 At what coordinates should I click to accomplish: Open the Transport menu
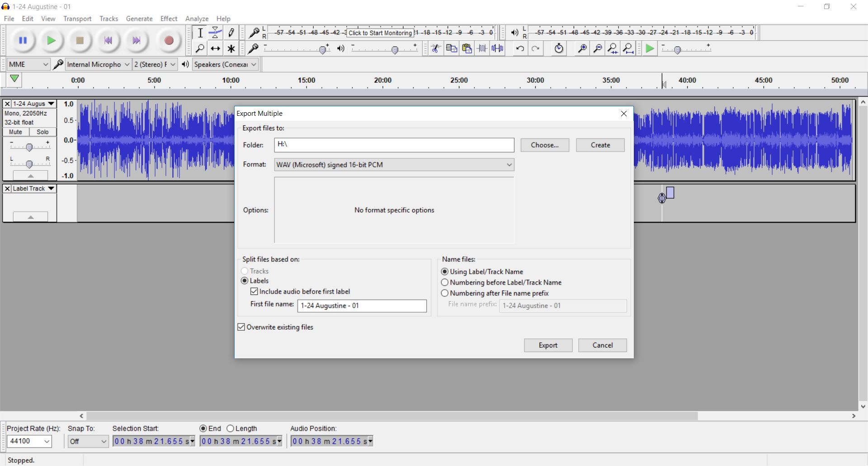[x=77, y=19]
